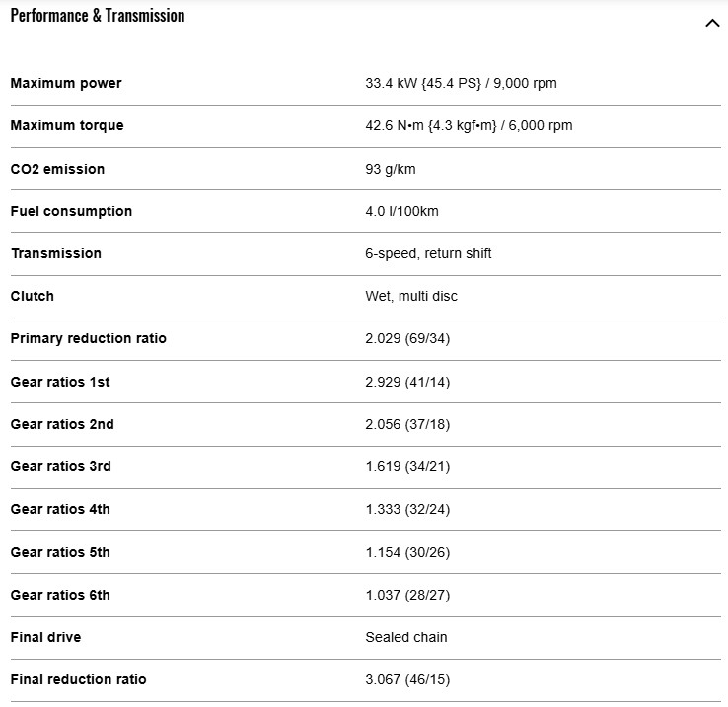Viewport: 728px width, 707px height.
Task: Collapse the Performance & Transmission section chevron
Action: tap(712, 23)
